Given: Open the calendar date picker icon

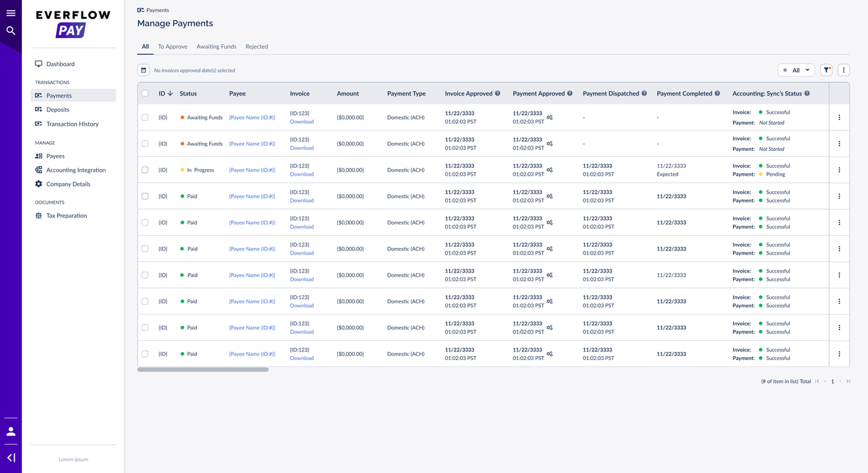Looking at the screenshot, I should (144, 70).
